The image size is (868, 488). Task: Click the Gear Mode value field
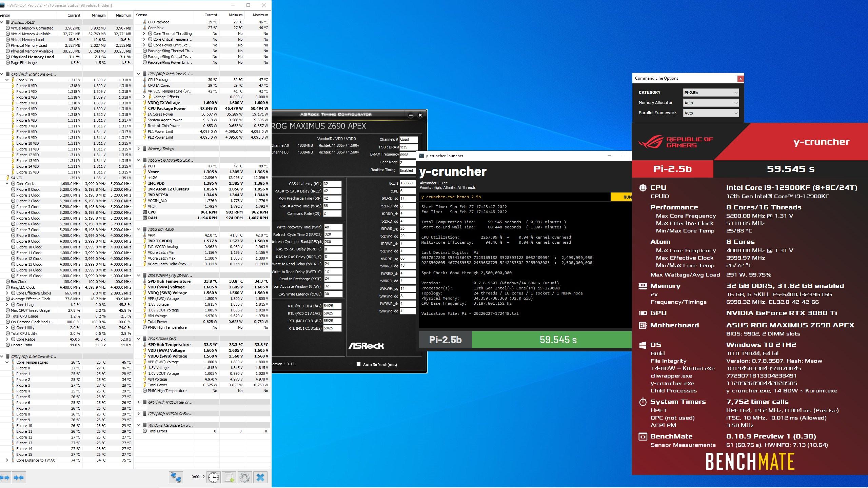pyautogui.click(x=408, y=163)
